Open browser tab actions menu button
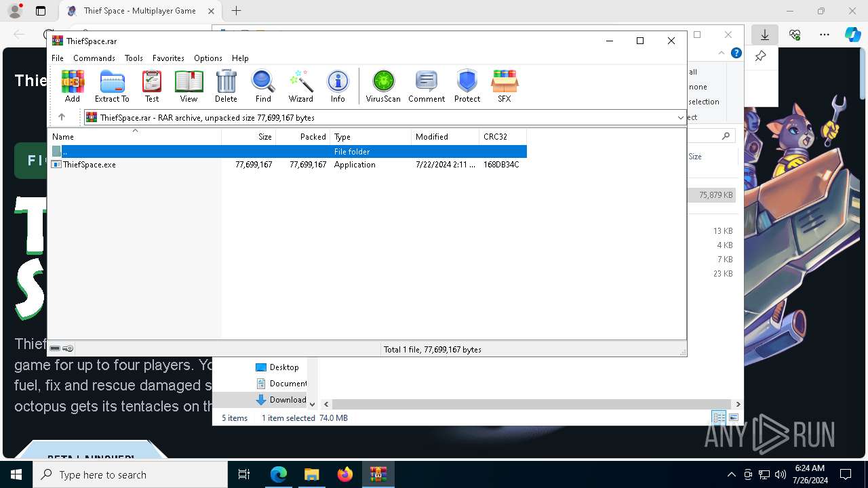 click(x=40, y=11)
